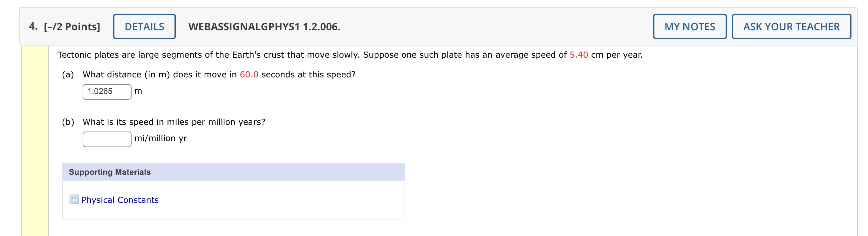Viewport: 868px width, 236px height.
Task: Open the Physical Constants supporting material
Action: [x=120, y=200]
